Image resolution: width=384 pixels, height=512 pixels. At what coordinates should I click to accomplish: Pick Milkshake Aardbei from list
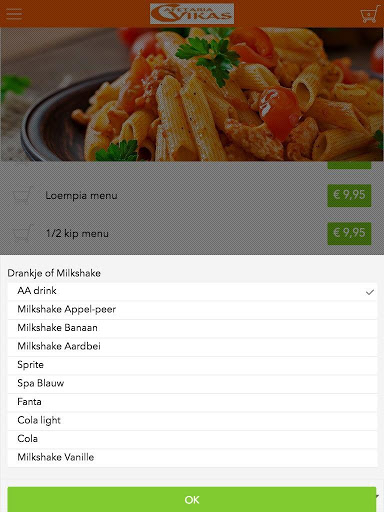pos(192,346)
